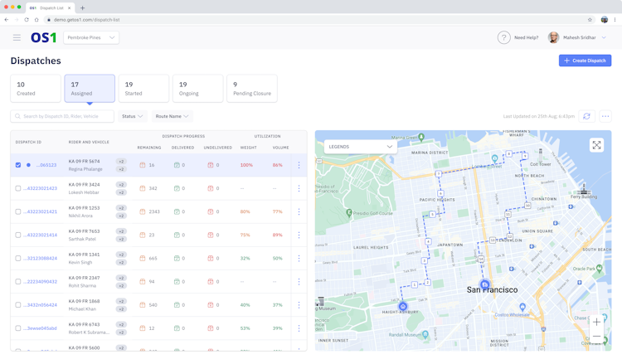Screen dimensions: 622x364
Task: Zoom out on the map
Action: click(x=596, y=337)
